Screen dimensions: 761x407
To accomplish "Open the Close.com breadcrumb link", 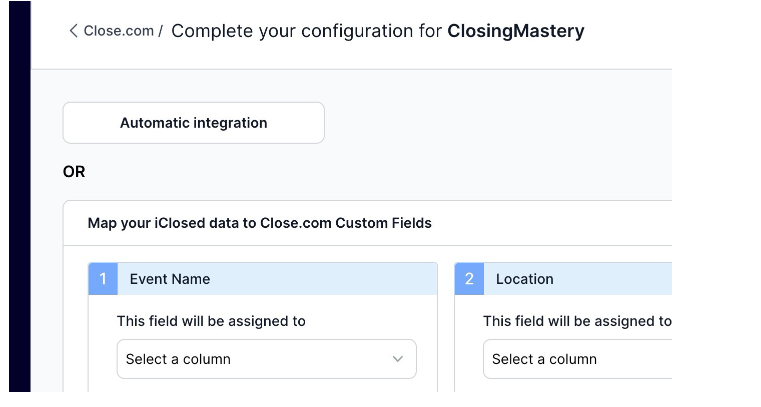I will tap(118, 31).
